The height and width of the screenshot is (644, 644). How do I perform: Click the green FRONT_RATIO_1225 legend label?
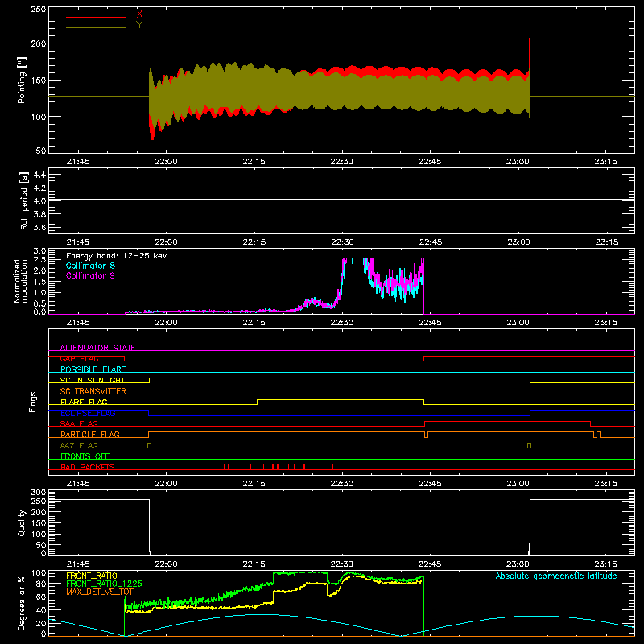[104, 584]
